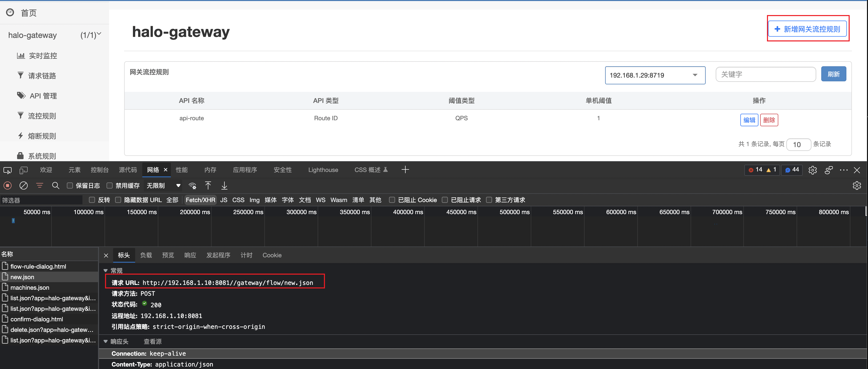Toggle device emulation icon in DevTools
Screen dimensions: 868x369
click(23, 170)
